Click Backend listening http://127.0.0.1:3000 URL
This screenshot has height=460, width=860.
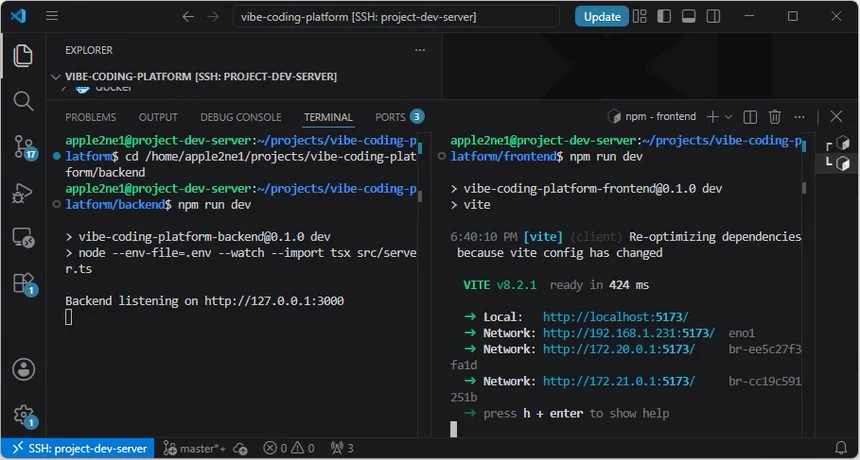click(274, 300)
